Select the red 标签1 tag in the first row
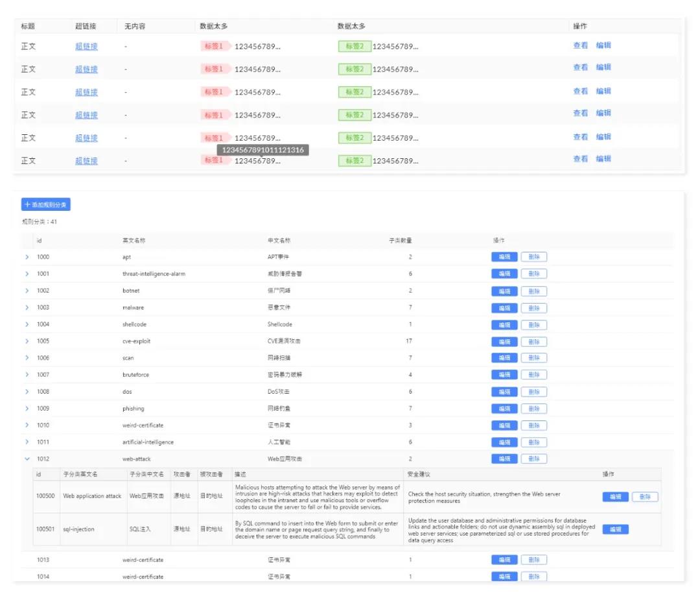This screenshot has width=700, height=598. click(214, 46)
